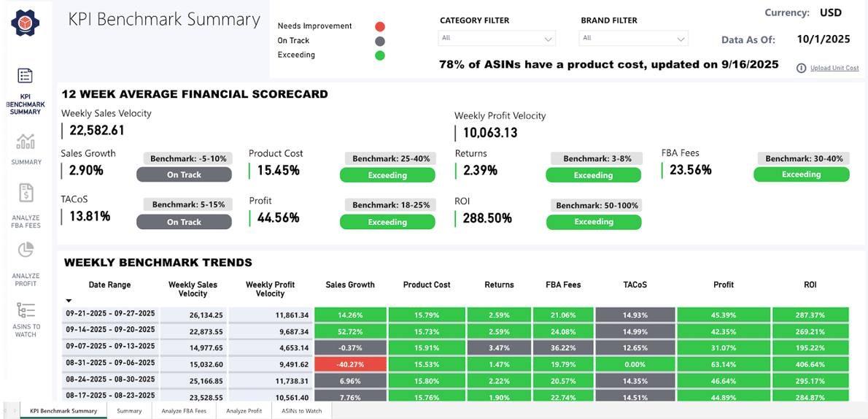Open the Analyze FBA Fees sheet tab
The width and height of the screenshot is (868, 419).
pyautogui.click(x=184, y=411)
